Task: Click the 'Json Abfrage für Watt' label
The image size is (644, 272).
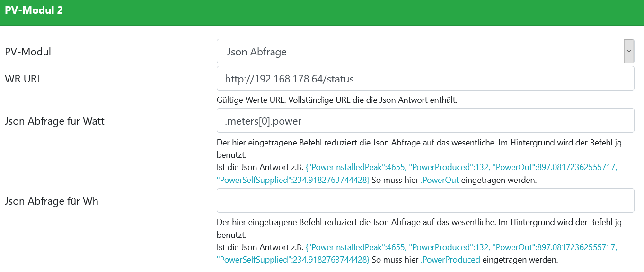Action: coord(54,121)
